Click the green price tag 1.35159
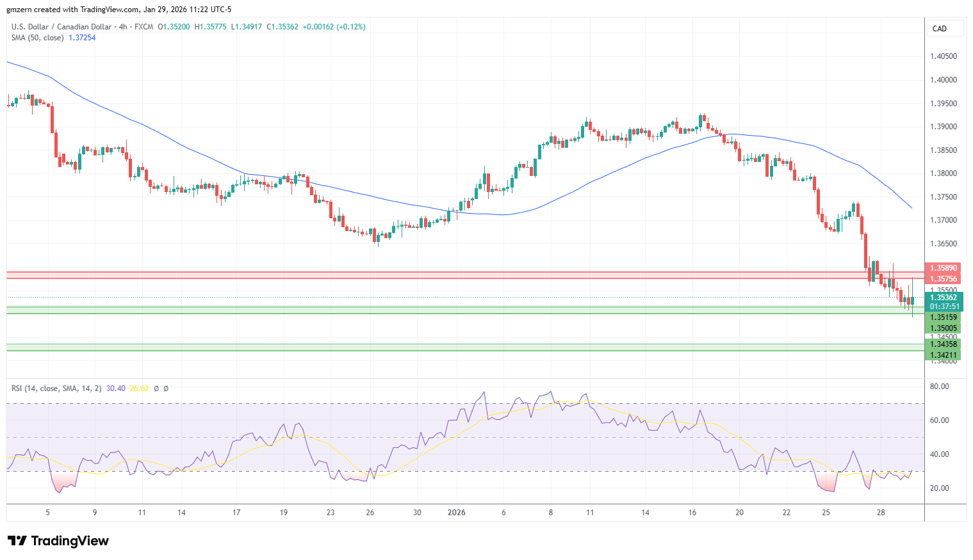 944,317
